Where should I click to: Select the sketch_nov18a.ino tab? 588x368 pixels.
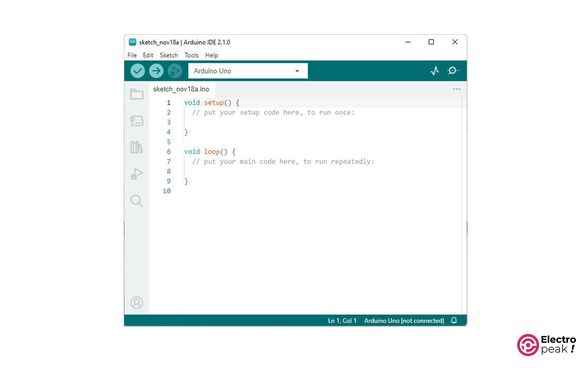pyautogui.click(x=181, y=89)
